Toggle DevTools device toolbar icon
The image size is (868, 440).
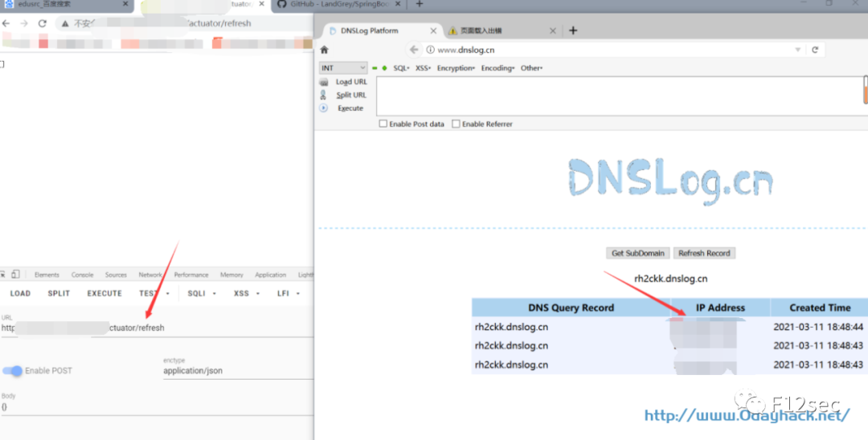[x=15, y=274]
